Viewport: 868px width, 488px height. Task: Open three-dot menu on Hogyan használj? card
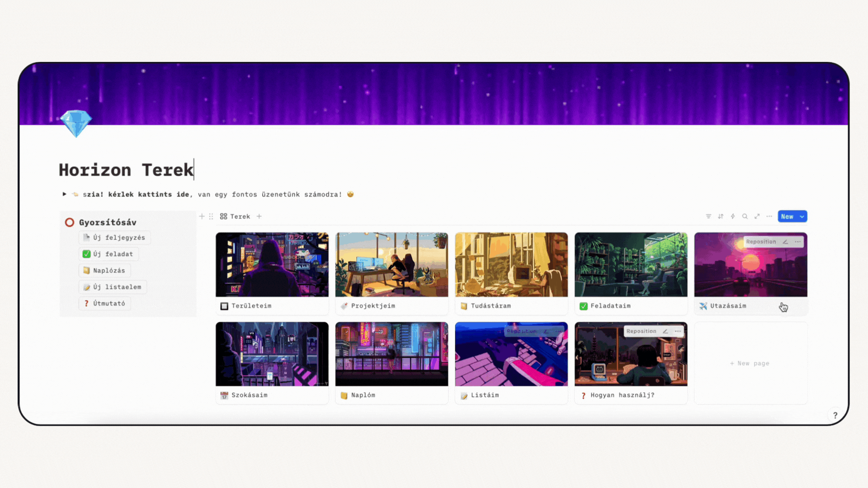pyautogui.click(x=678, y=331)
